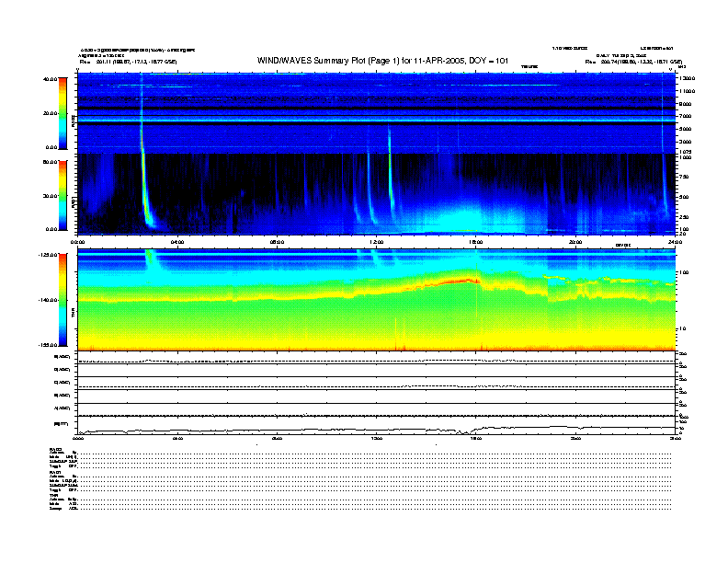Click the 250 frequency axis label
This screenshot has width=728, height=563.
click(x=684, y=217)
